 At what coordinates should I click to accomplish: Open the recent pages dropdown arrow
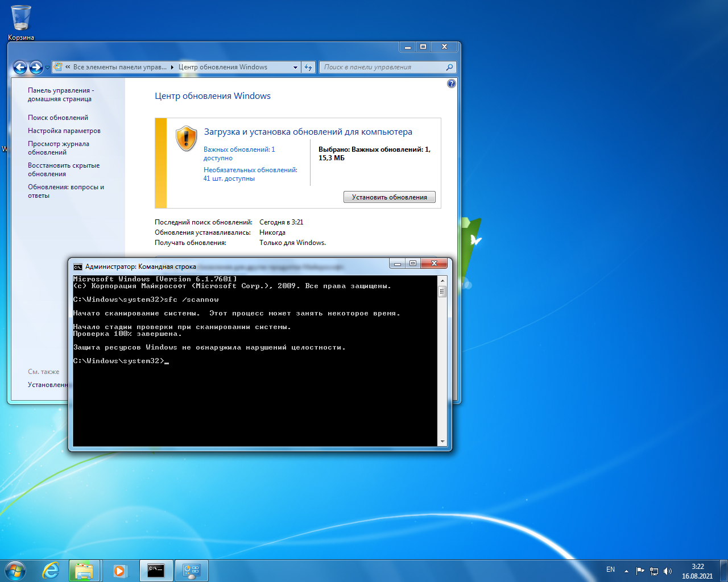tap(47, 68)
